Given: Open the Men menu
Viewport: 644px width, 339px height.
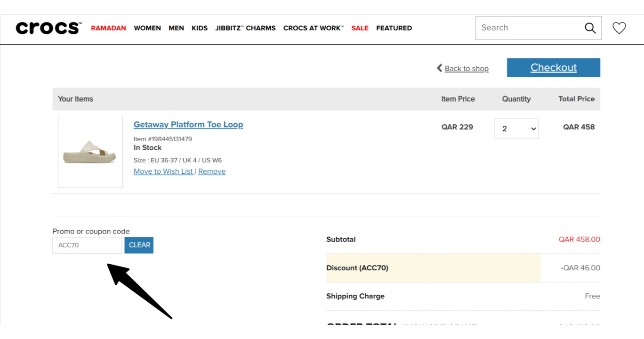Looking at the screenshot, I should (x=176, y=28).
